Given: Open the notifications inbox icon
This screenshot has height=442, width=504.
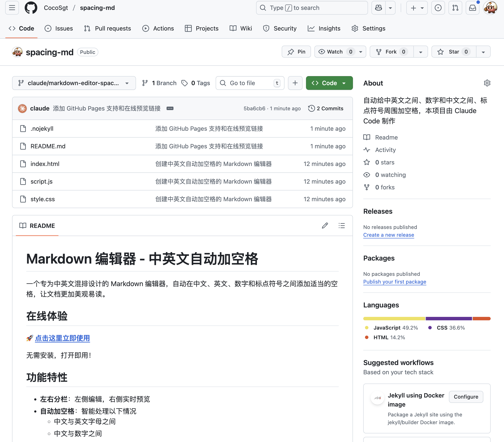Looking at the screenshot, I should click(472, 8).
